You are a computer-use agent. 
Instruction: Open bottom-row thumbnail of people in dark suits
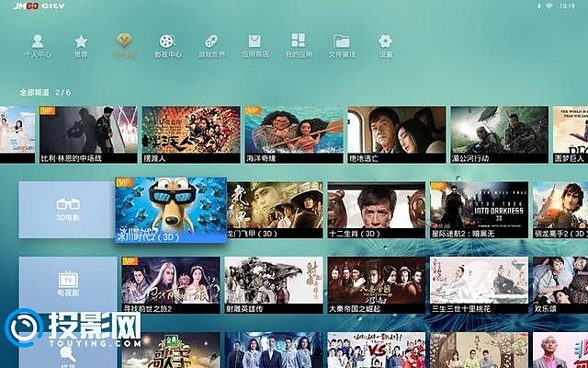274,350
